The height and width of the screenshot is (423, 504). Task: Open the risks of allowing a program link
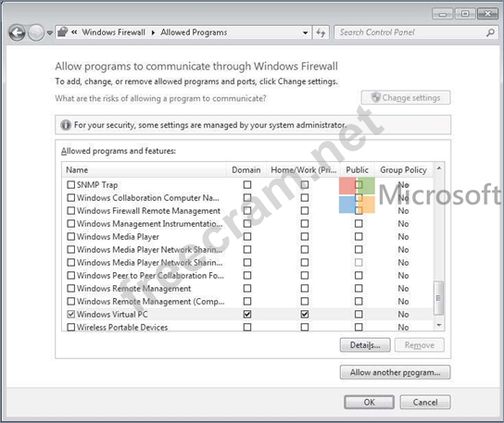(160, 98)
